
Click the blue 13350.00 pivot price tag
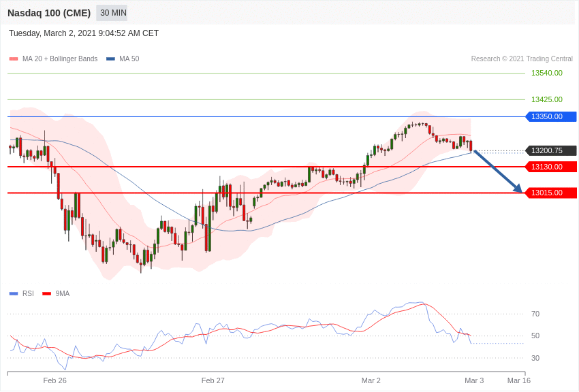click(551, 116)
